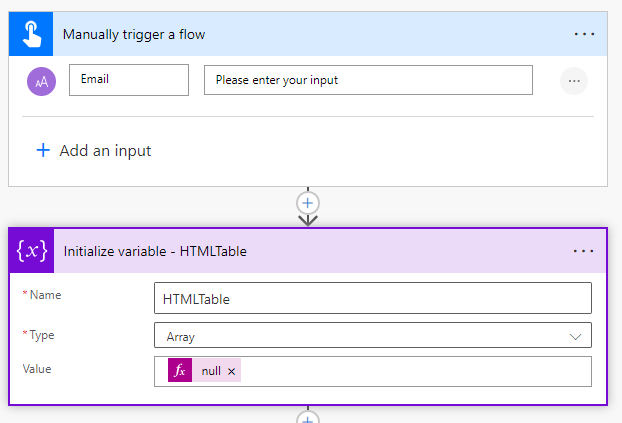
Task: Select the Email input name field
Action: pyautogui.click(x=128, y=80)
